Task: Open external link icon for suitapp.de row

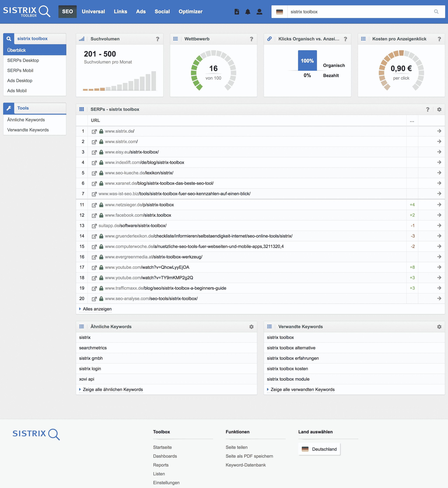Action: [x=94, y=226]
